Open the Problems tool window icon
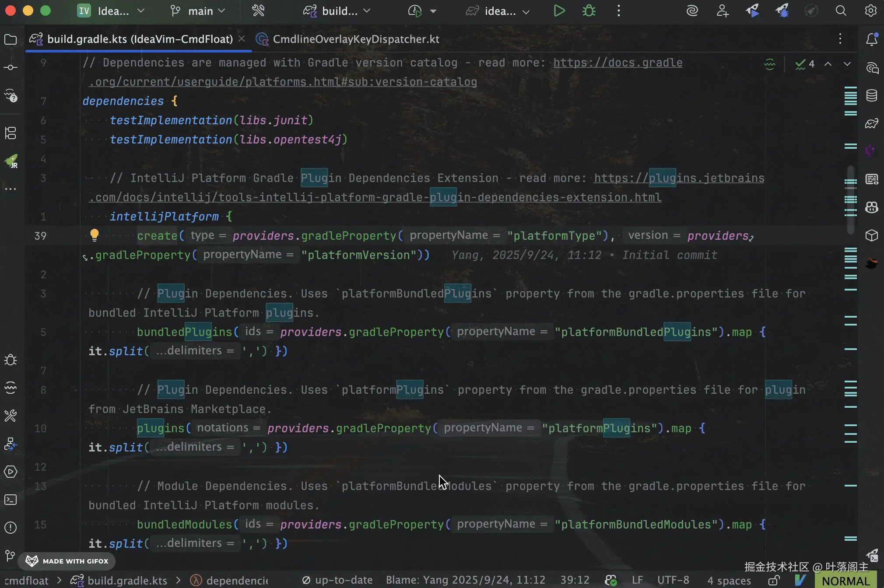 pyautogui.click(x=11, y=528)
